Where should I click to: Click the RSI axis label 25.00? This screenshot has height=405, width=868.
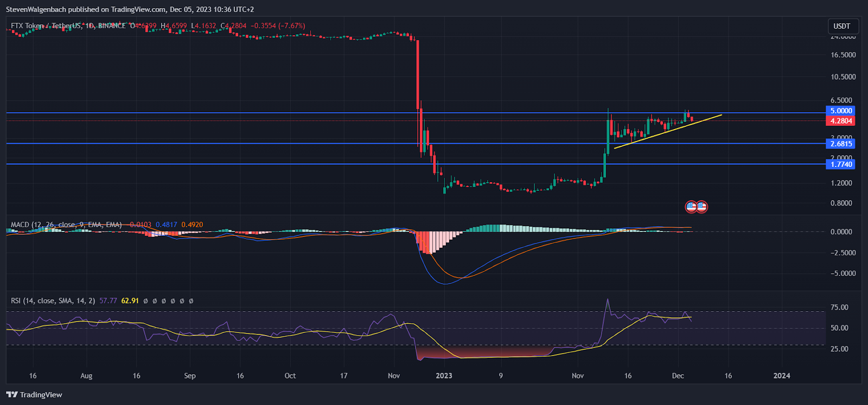[839, 349]
